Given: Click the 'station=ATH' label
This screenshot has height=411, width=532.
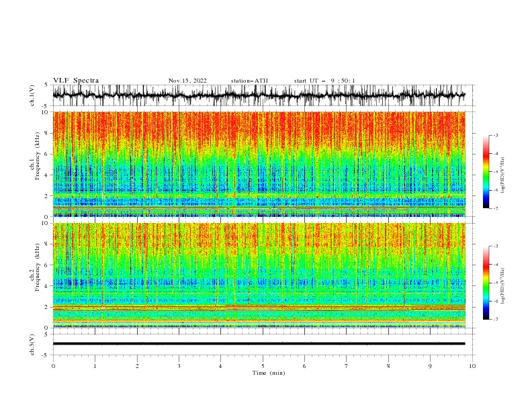Looking at the screenshot, I should [x=249, y=81].
